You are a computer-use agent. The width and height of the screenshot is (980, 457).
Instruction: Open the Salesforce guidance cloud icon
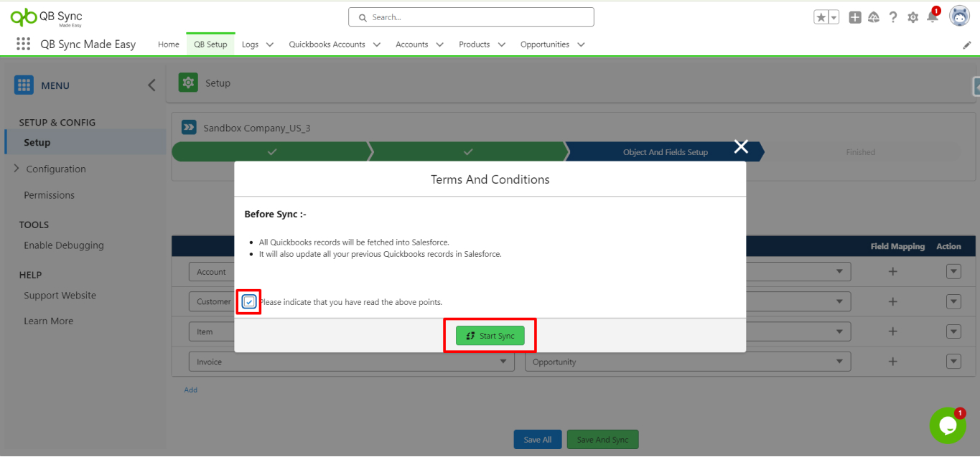pos(874,17)
